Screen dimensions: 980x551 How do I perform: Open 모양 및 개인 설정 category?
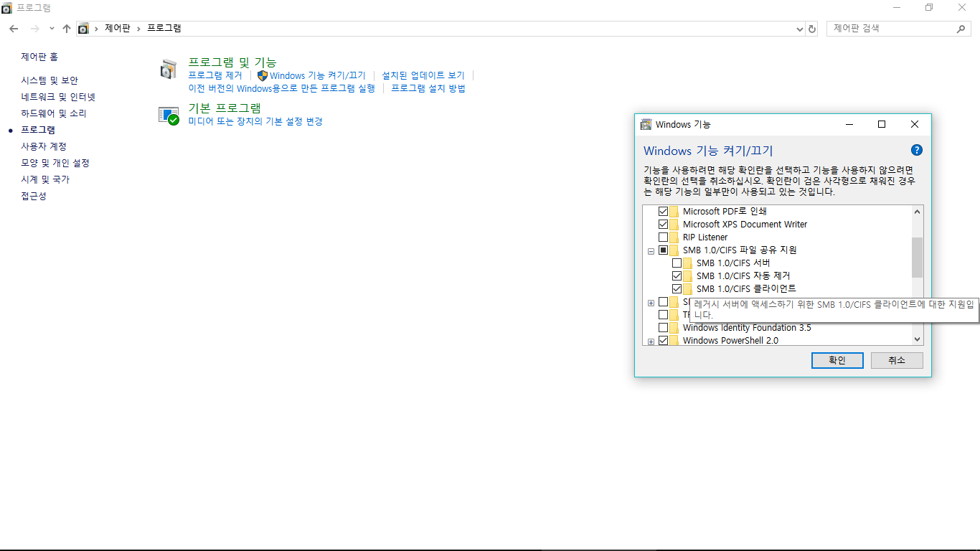tap(55, 163)
